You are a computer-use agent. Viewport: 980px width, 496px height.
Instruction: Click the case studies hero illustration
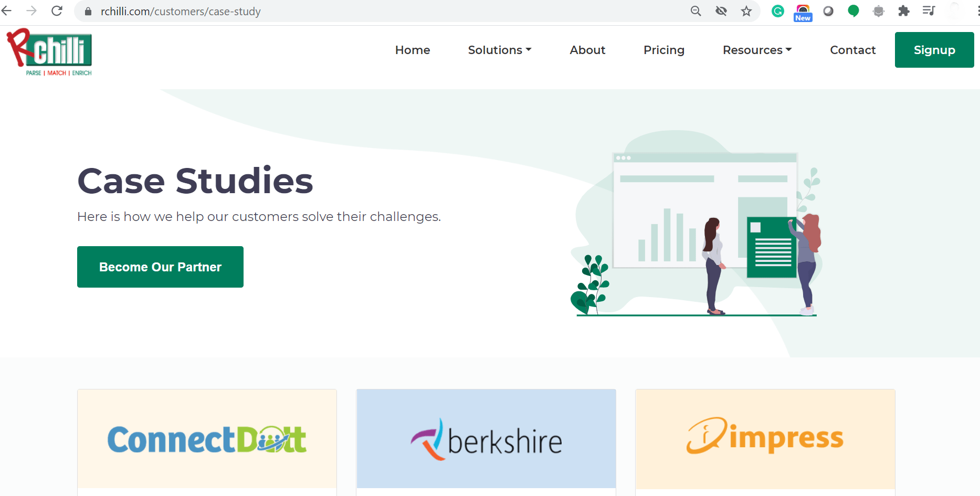pyautogui.click(x=696, y=223)
